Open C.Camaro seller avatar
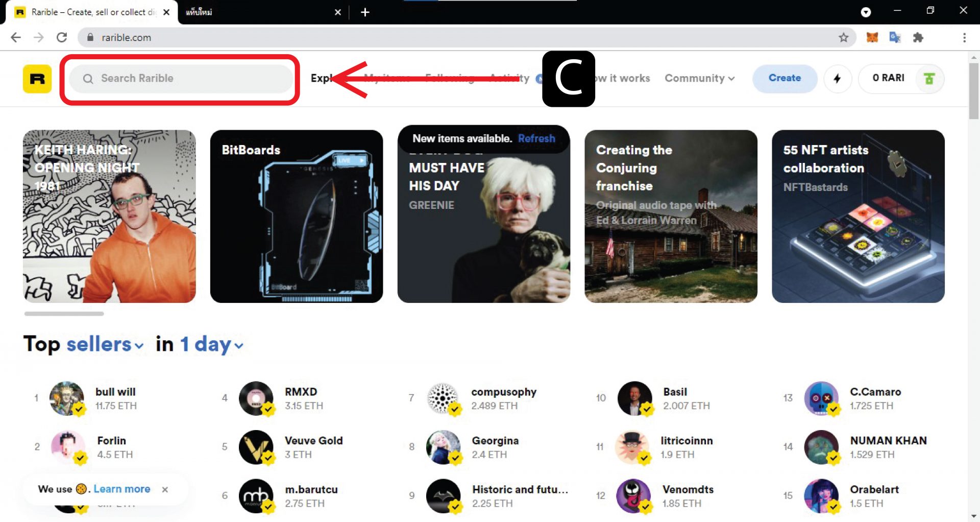 point(822,398)
